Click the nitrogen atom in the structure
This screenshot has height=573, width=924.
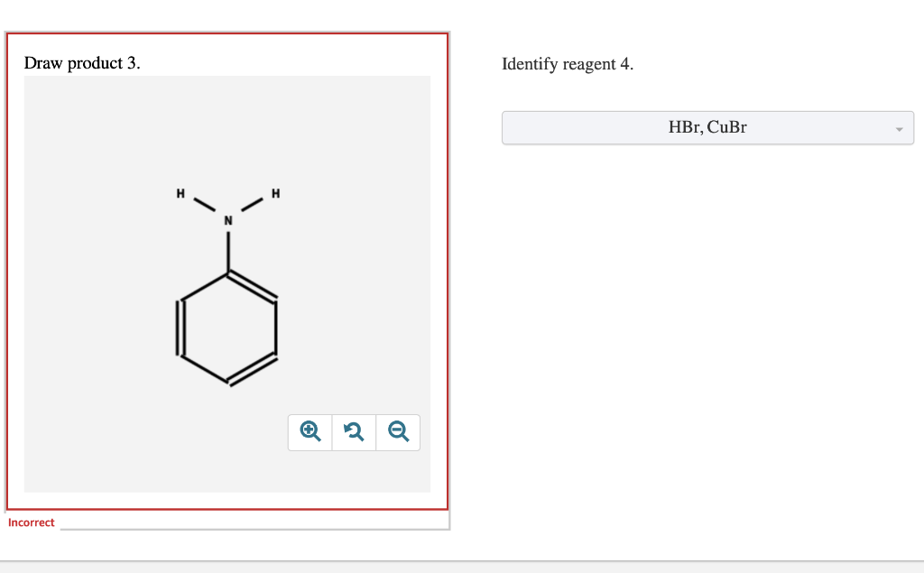click(x=228, y=218)
